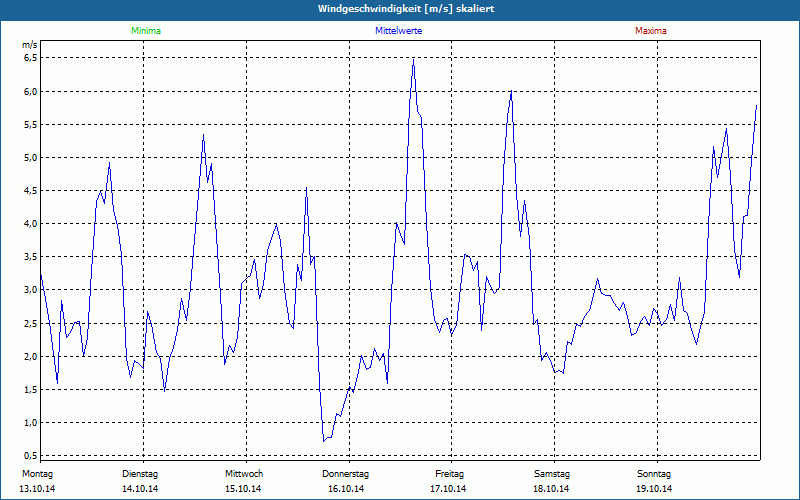Click the Freitag day label
Image resolution: width=800 pixels, height=500 pixels.
[x=449, y=474]
